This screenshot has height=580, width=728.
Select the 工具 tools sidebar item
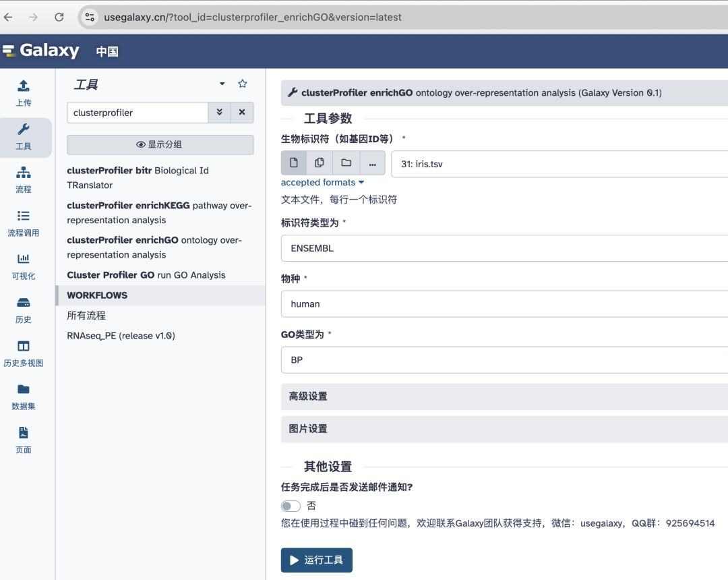23,137
